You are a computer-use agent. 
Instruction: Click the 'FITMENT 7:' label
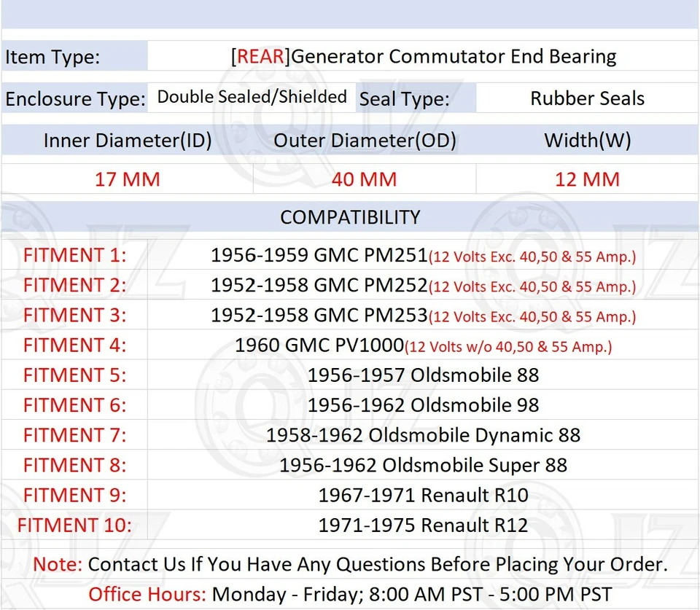coord(74,435)
